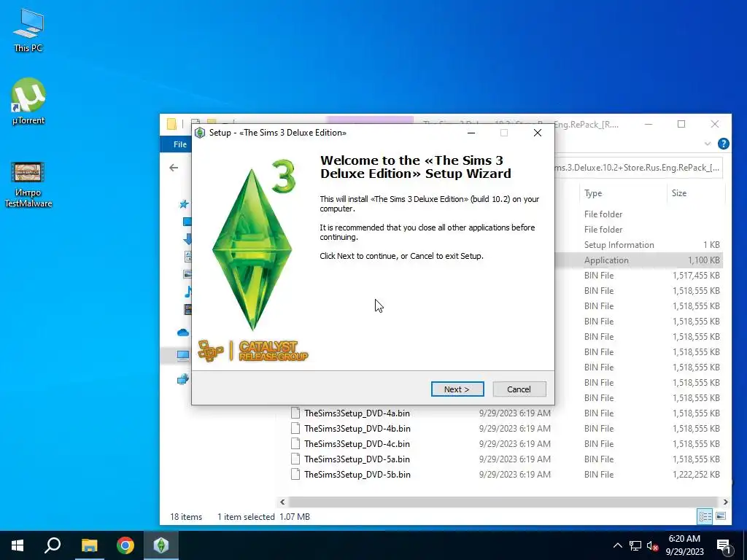Go back using Explorer back arrow

point(174,168)
